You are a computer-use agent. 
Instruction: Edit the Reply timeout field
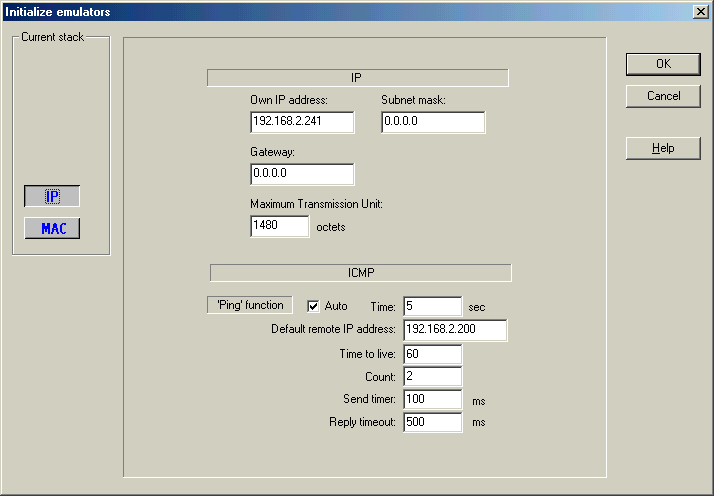tap(433, 422)
